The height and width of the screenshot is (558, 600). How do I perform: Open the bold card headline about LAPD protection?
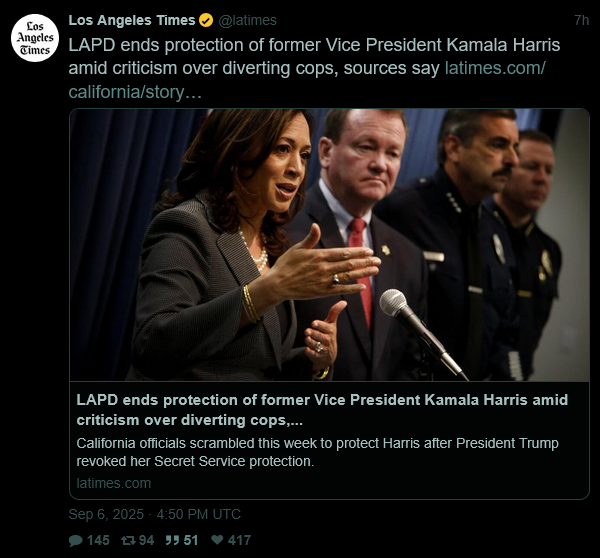(x=322, y=410)
